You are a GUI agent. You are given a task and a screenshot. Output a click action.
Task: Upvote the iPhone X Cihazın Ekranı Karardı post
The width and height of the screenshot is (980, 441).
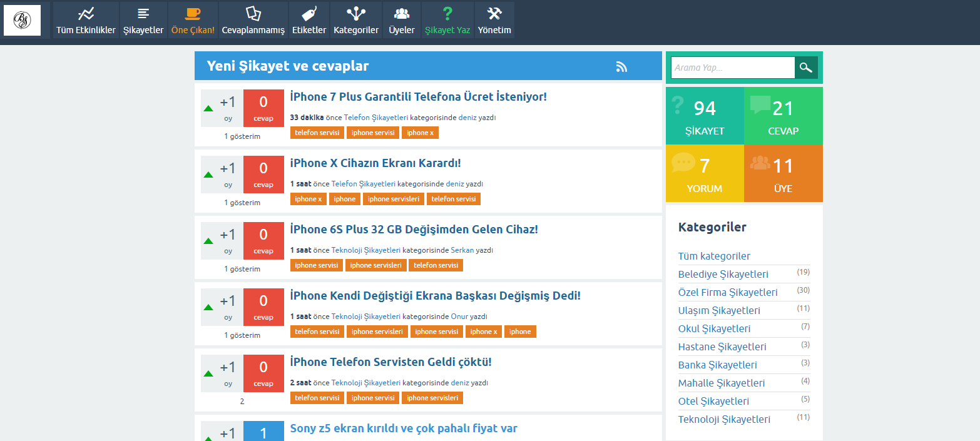208,175
